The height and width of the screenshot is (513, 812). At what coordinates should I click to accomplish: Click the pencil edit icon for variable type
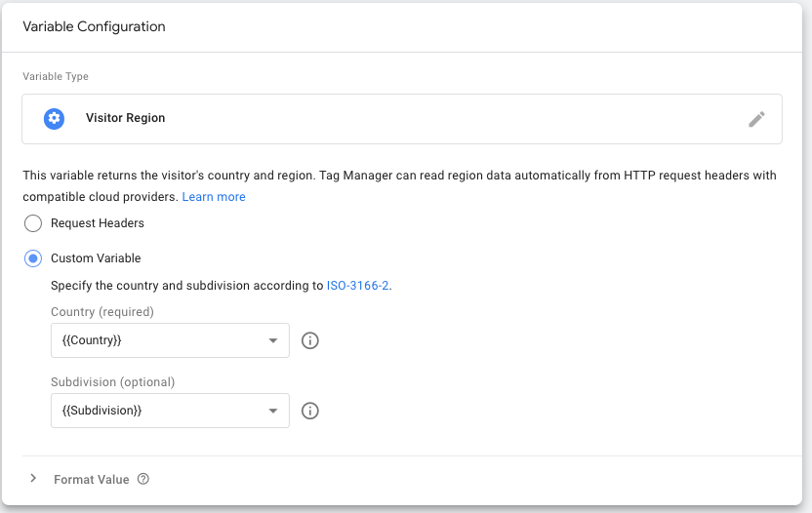click(756, 119)
